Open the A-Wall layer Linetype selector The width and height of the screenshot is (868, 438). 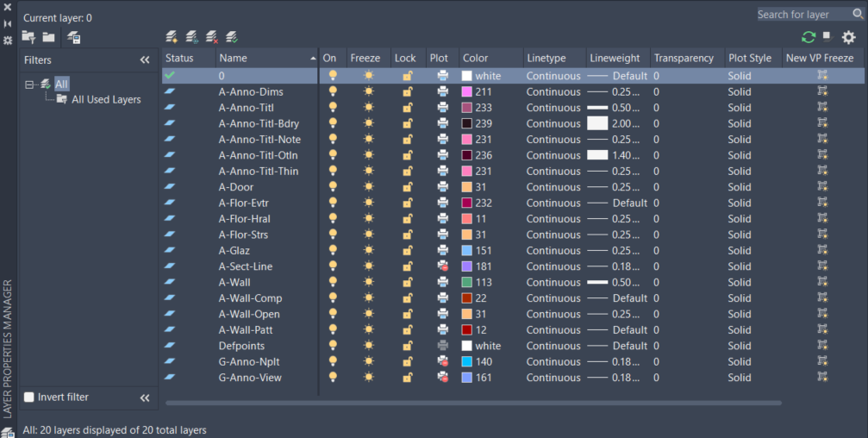click(553, 283)
